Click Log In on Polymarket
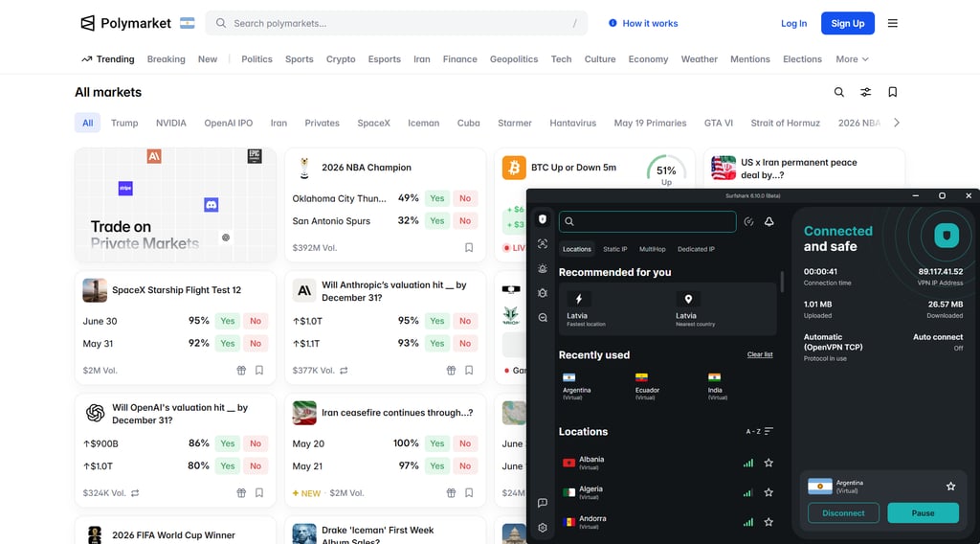980x544 pixels. click(793, 23)
